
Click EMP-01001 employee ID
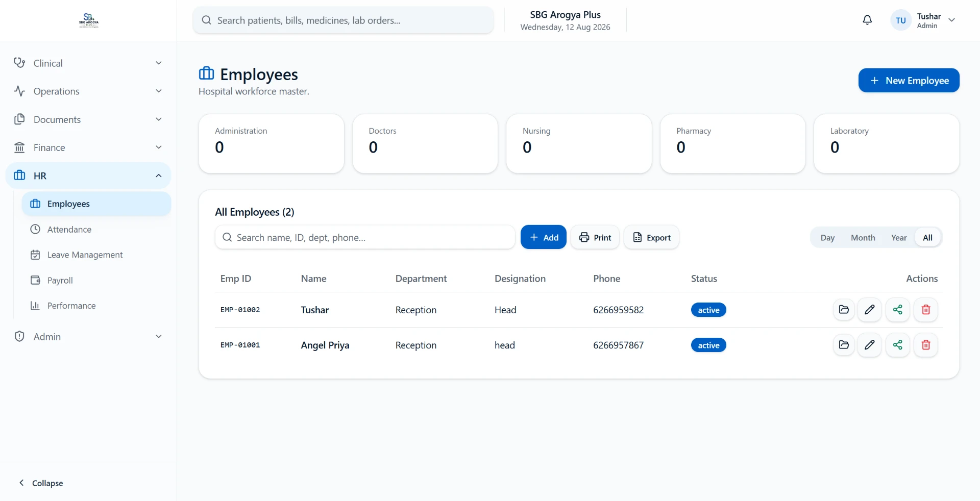coord(240,345)
